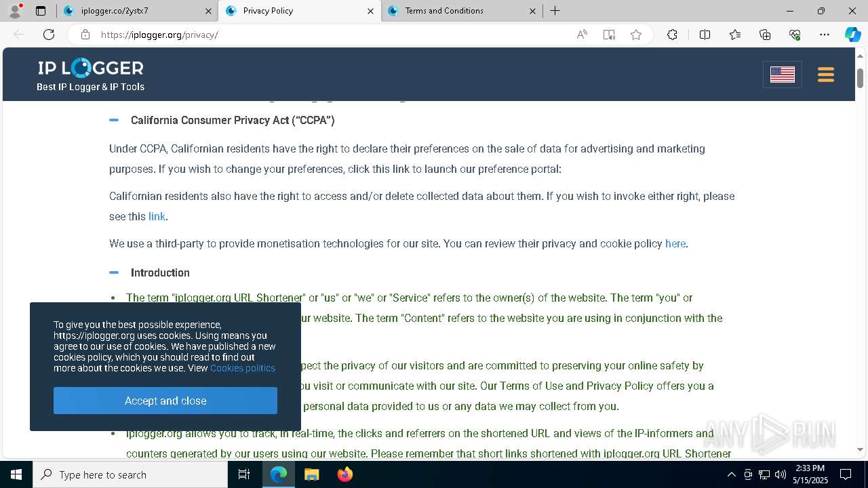Click scrollbar up arrow

(x=861, y=56)
